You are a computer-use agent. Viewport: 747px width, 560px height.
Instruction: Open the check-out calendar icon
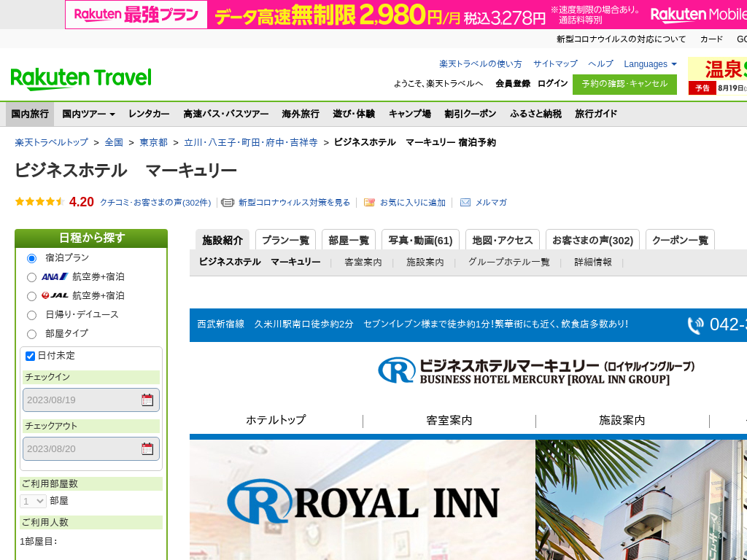[x=147, y=448]
